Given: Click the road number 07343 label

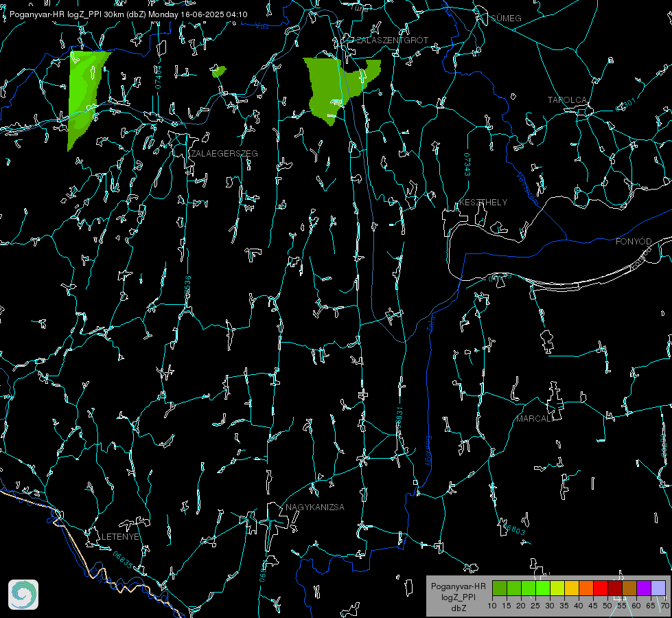Looking at the screenshot, I should tap(467, 164).
